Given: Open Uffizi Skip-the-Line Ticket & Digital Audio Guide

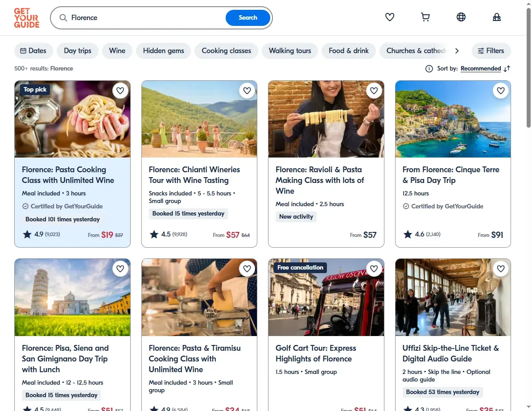Looking at the screenshot, I should [450, 353].
